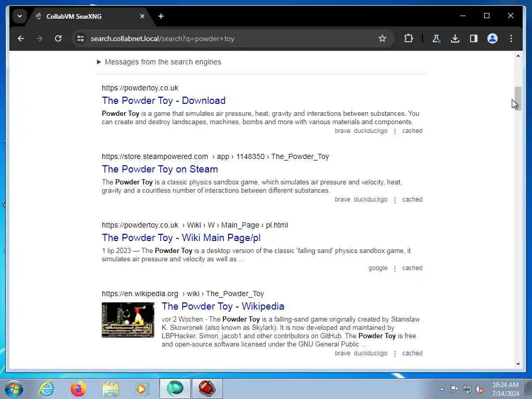The width and height of the screenshot is (532, 399).
Task: Open Chrome's three-dot menu
Action: coord(511,38)
